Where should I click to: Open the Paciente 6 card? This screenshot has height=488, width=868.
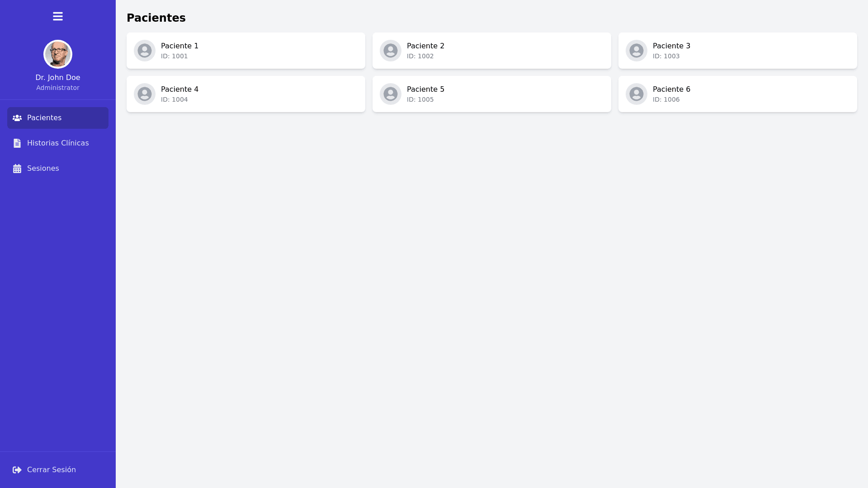(x=738, y=94)
